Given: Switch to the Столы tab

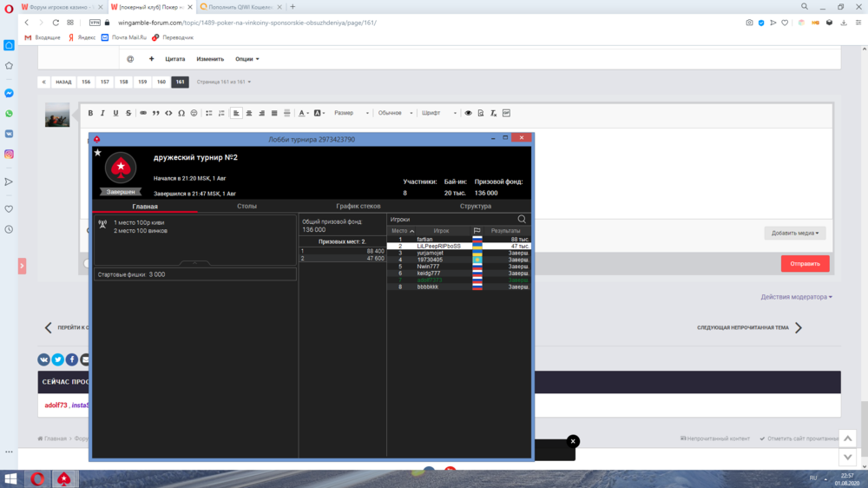Looking at the screenshot, I should (x=247, y=207).
